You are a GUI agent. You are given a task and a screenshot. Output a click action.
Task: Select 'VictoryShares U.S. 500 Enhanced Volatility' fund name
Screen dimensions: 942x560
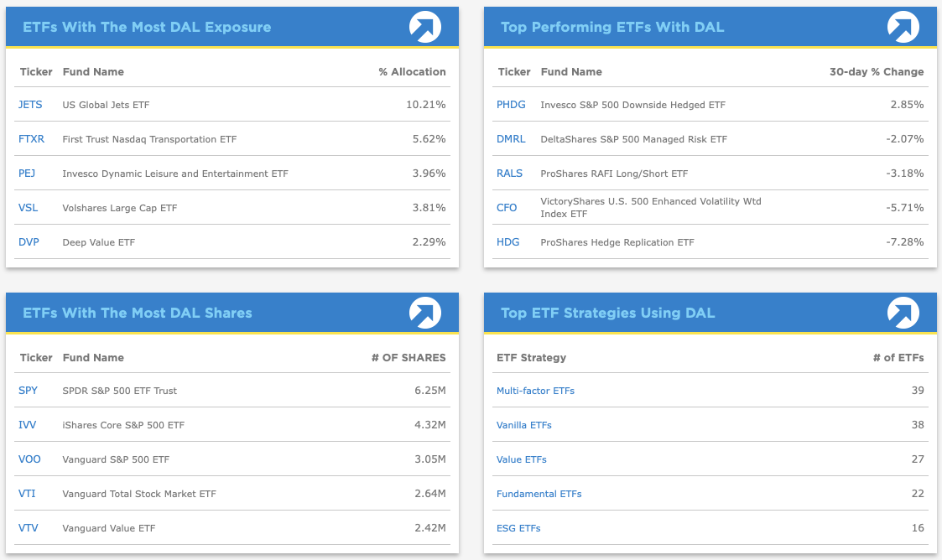coord(651,208)
